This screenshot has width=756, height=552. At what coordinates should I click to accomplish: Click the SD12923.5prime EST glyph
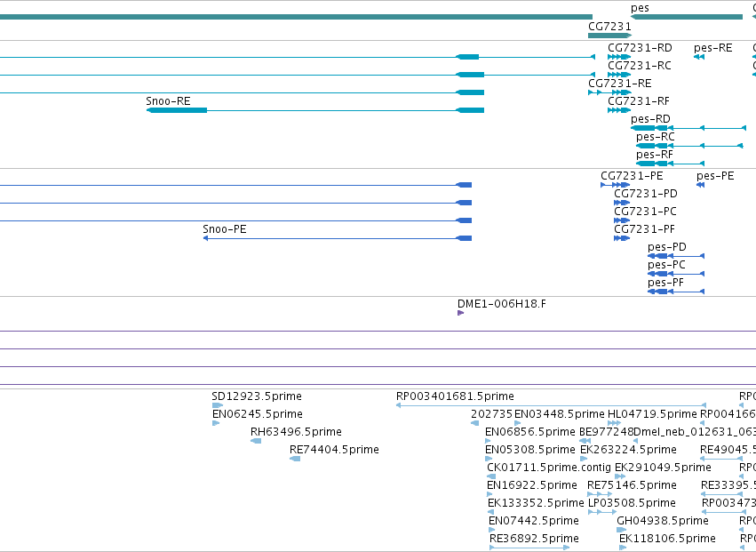[x=218, y=406]
